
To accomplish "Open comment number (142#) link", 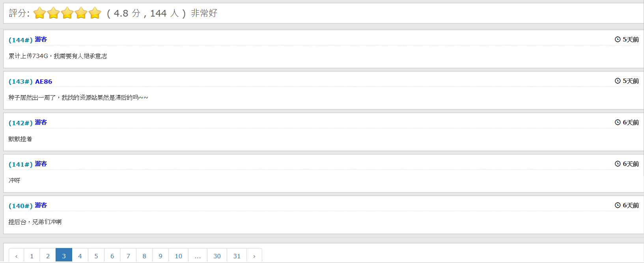I will [21, 123].
